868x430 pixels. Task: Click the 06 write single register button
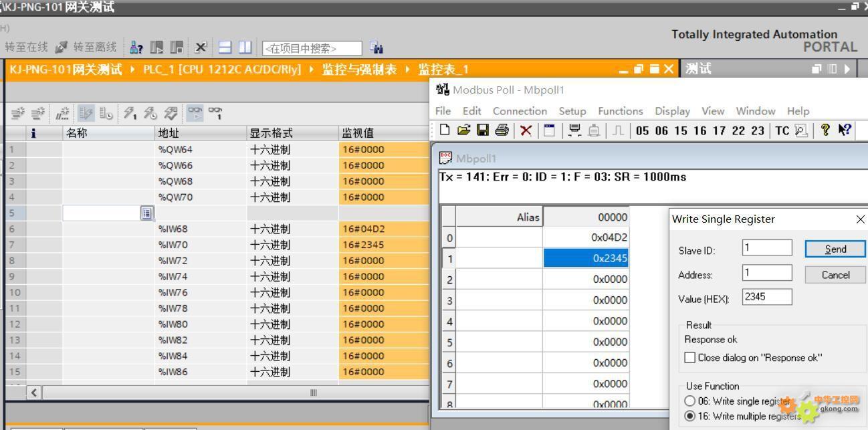click(661, 131)
